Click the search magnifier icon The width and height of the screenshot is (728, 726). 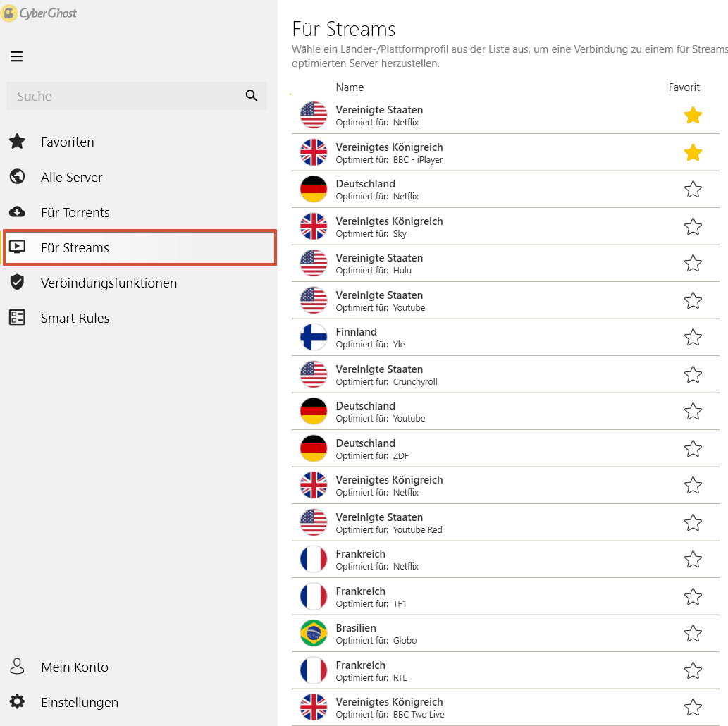(251, 96)
